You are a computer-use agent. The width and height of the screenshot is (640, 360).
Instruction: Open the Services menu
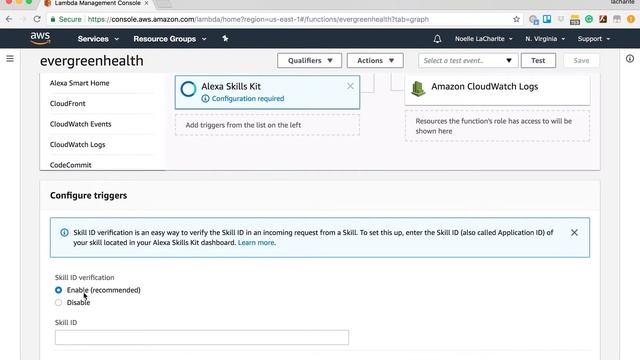(98, 39)
